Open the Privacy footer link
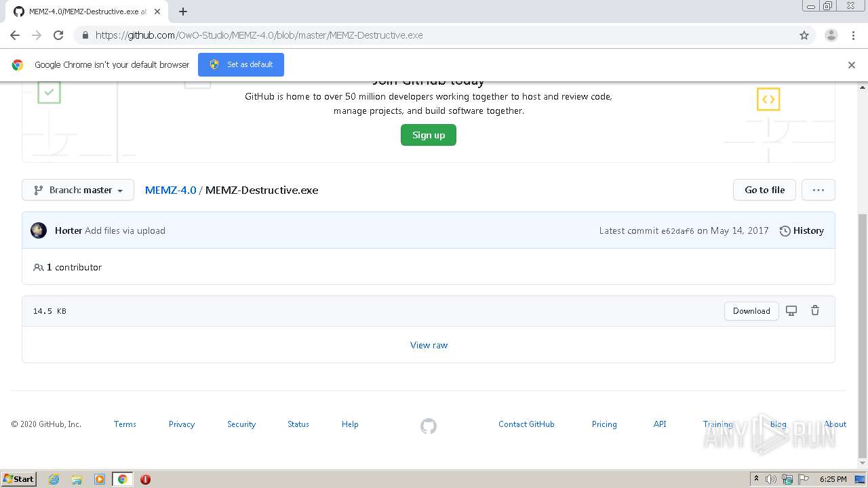Image resolution: width=868 pixels, height=488 pixels. click(x=182, y=424)
